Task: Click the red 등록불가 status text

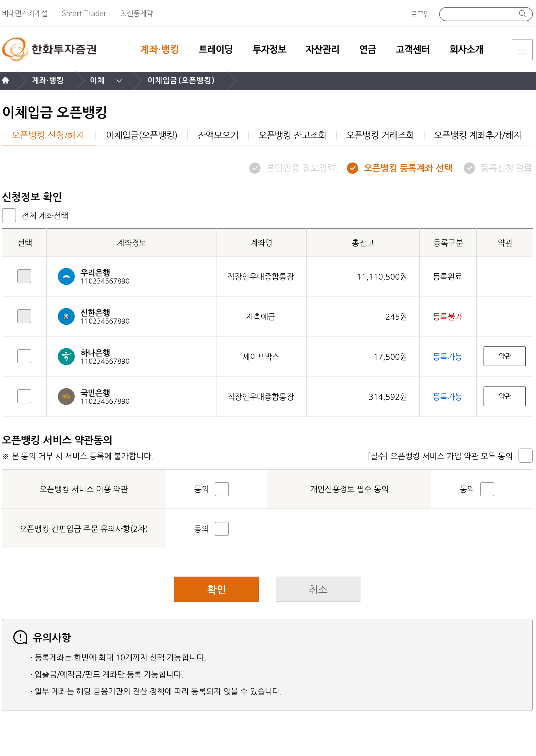Action: coord(448,317)
